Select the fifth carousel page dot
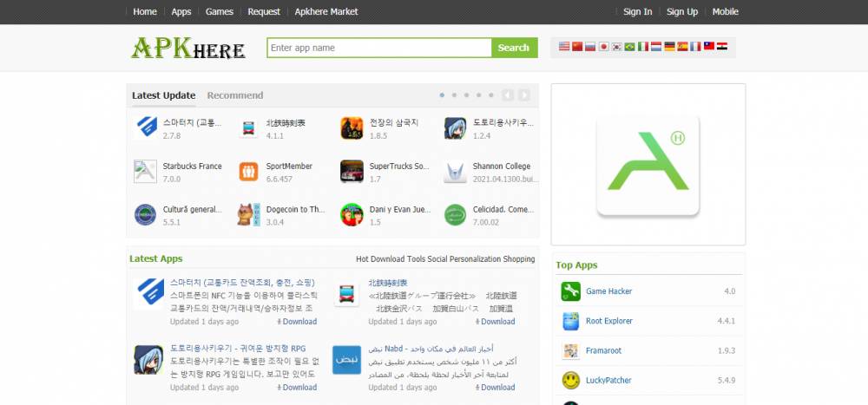Image resolution: width=868 pixels, height=405 pixels. point(491,95)
